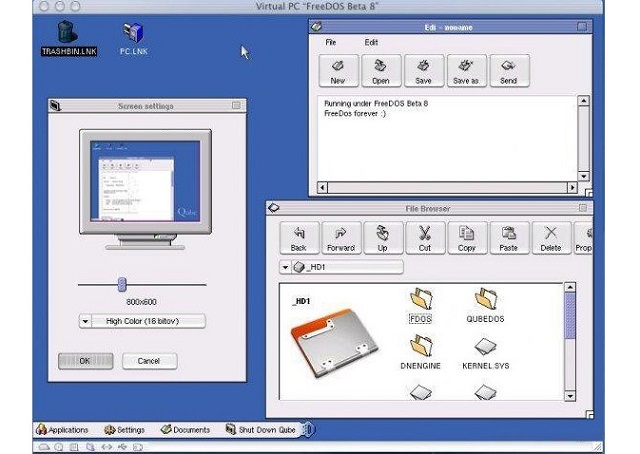640x454 pixels.
Task: Click the File Browser title bar button
Action: 582,208
